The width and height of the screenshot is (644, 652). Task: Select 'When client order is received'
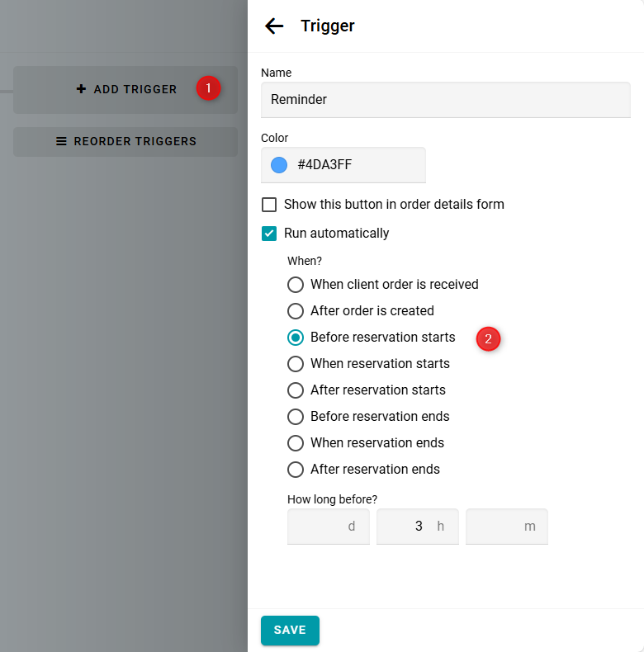pos(296,285)
